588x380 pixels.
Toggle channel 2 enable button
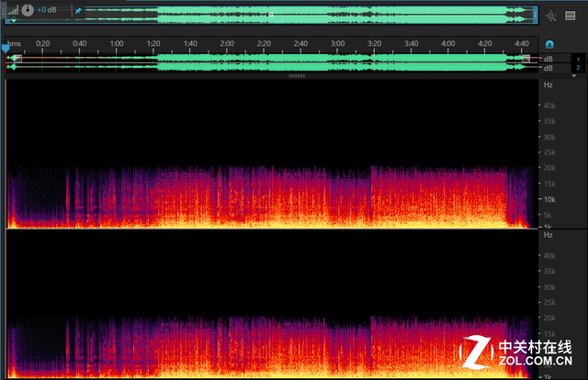coord(577,67)
